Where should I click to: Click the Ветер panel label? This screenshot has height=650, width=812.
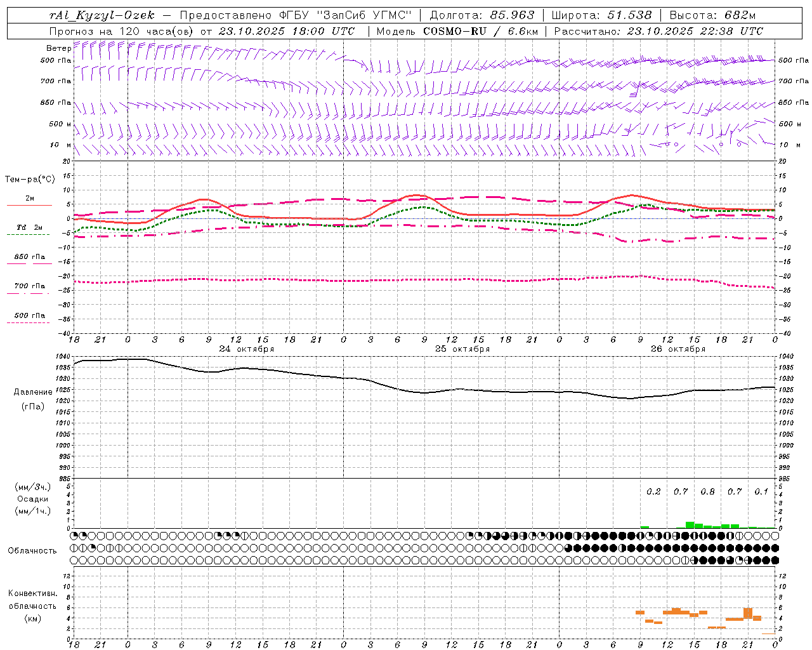point(58,48)
